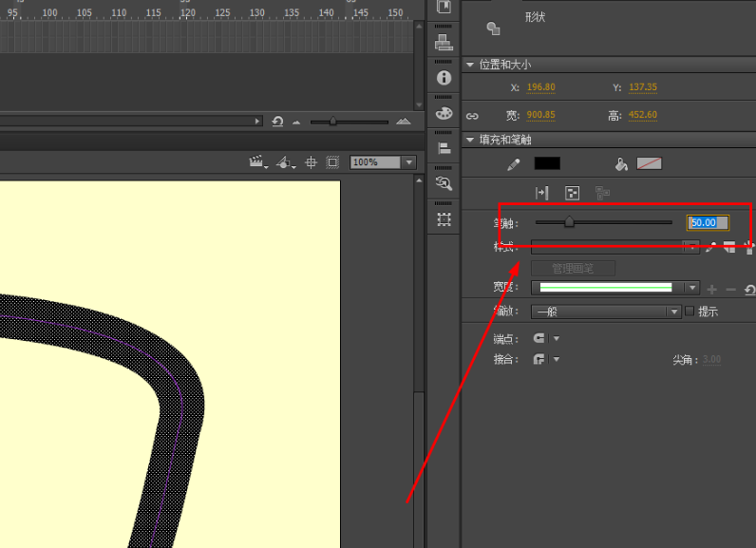Image resolution: width=756 pixels, height=548 pixels.
Task: Open the 宽度 width profile dropdown
Action: tap(692, 288)
